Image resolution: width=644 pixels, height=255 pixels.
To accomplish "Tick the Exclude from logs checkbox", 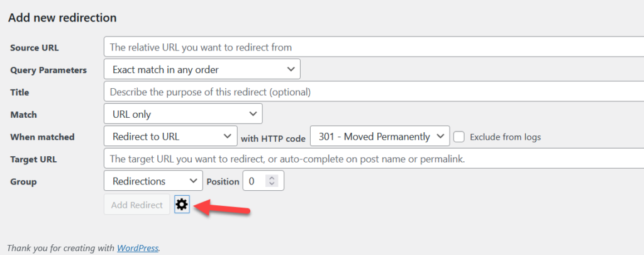I will click(458, 137).
